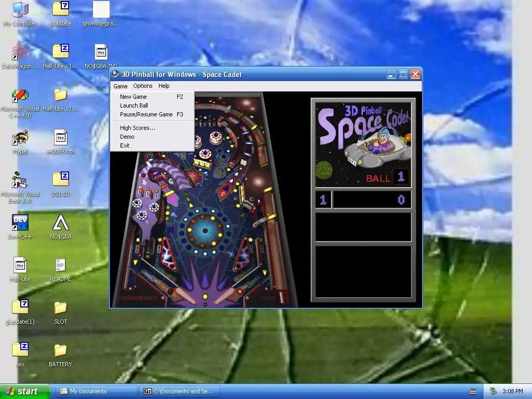Click the player score display showing 0
This screenshot has height=399, width=532.
coord(372,199)
